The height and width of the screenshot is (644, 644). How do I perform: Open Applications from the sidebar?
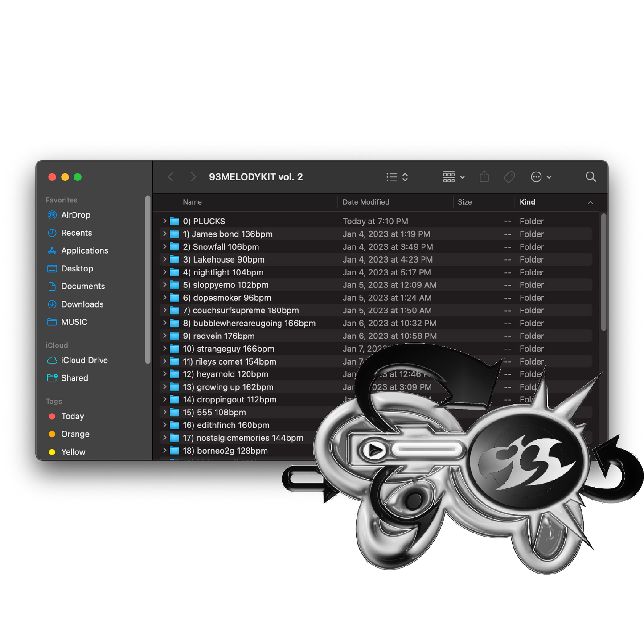pos(84,251)
